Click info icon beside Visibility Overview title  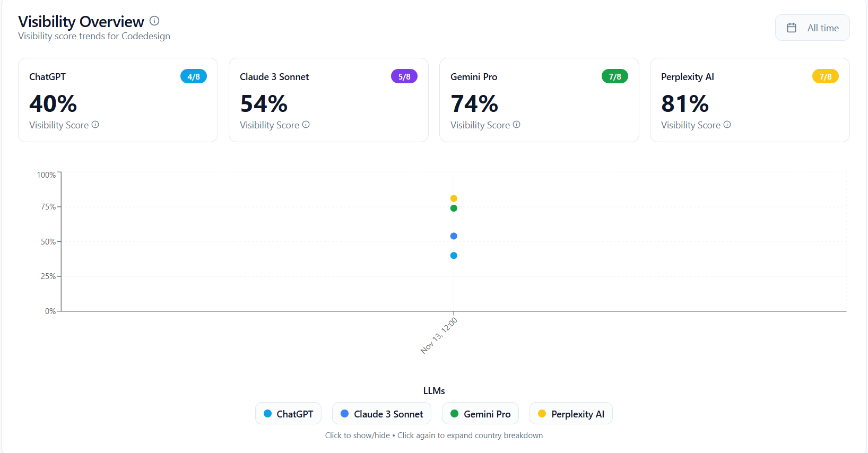(154, 21)
